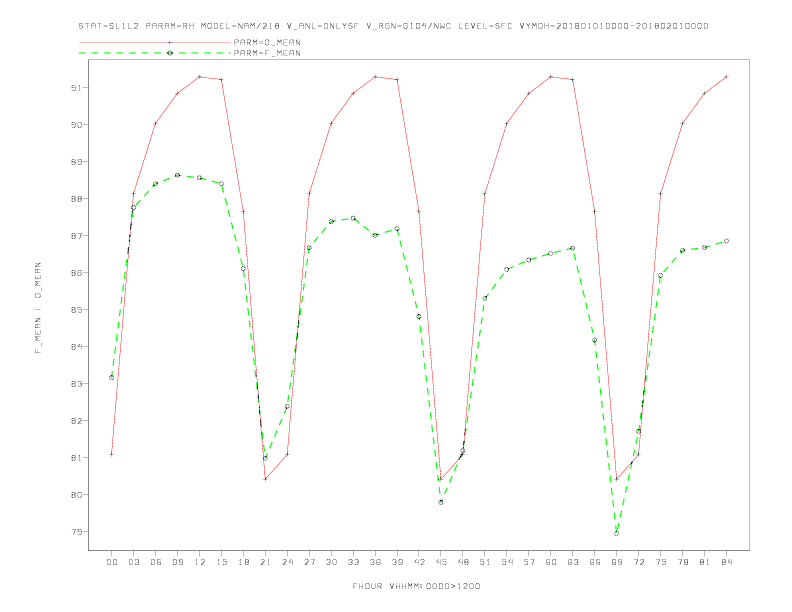Image resolution: width=792 pixels, height=612 pixels.
Task: Click the PARM=F_MEAN legend label
Action: click(267, 53)
